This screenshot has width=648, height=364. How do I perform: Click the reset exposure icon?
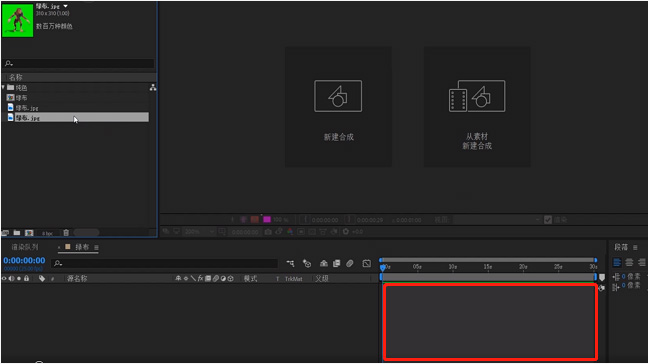[346, 232]
